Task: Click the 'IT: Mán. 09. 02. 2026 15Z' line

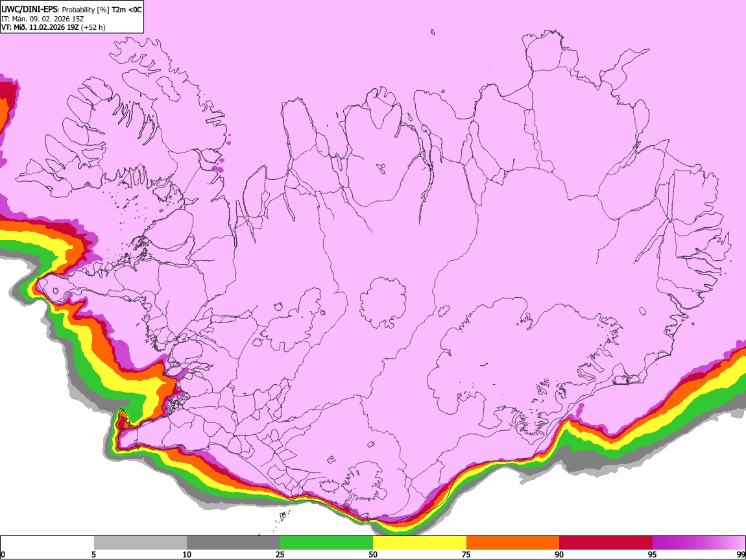Action: [42, 19]
